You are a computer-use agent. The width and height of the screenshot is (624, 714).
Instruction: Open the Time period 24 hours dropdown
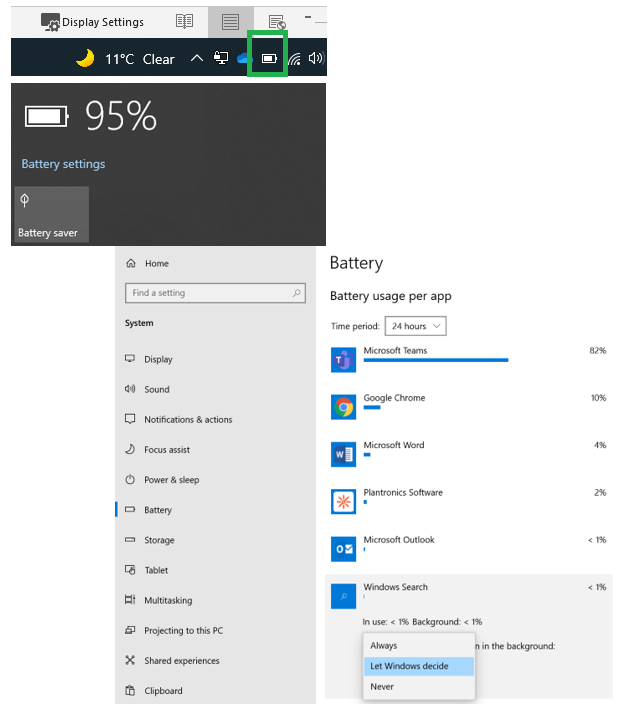pos(415,326)
